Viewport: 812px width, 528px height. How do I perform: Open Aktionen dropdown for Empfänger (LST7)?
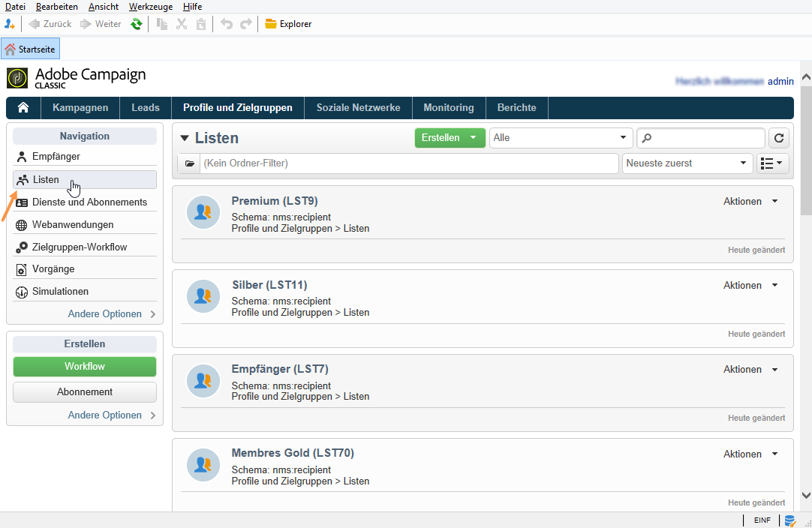click(x=750, y=370)
